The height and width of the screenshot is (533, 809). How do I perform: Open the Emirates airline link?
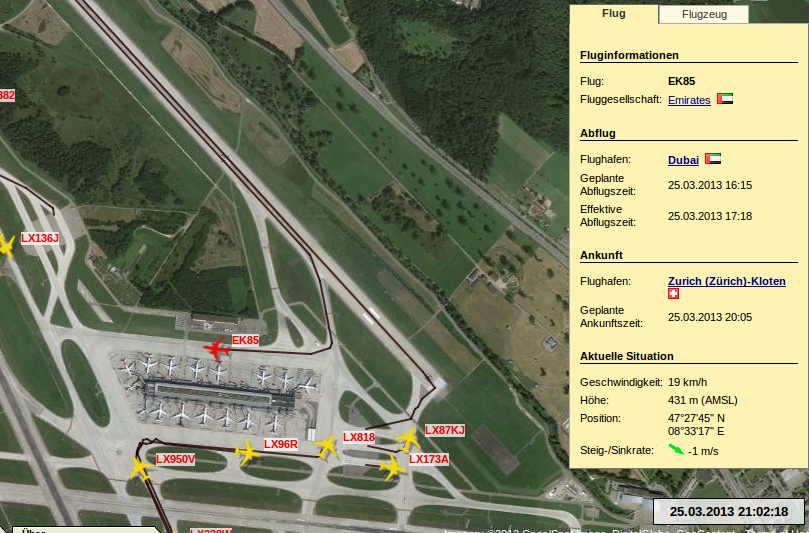pos(689,100)
